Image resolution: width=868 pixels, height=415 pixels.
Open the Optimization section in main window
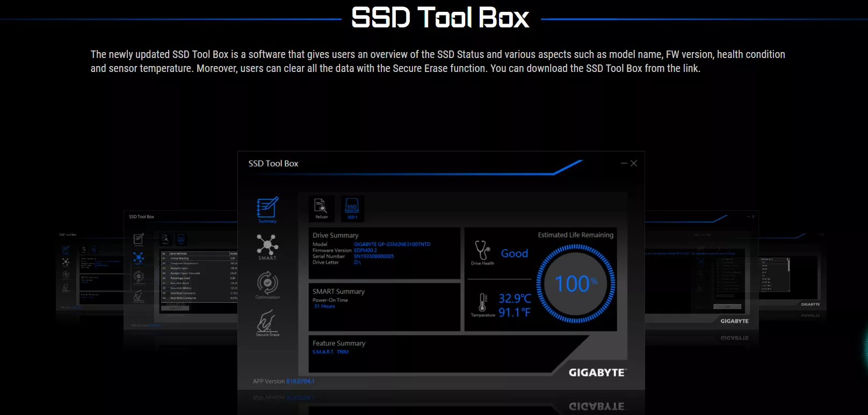coord(267,285)
